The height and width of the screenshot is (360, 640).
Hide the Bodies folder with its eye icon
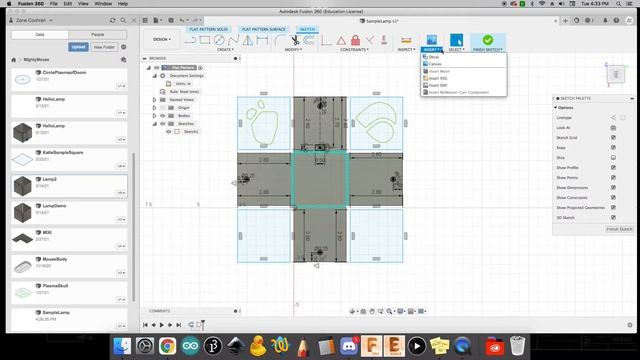click(x=162, y=116)
